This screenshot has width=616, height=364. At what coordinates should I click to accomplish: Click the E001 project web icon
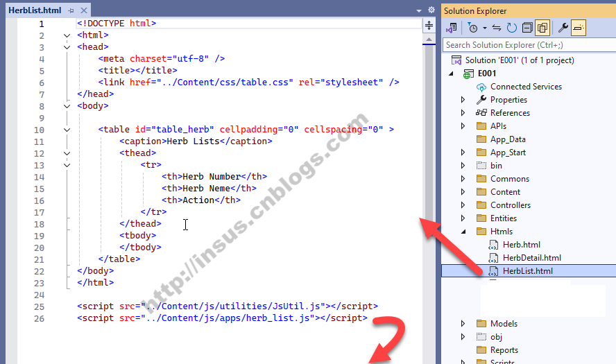(468, 73)
